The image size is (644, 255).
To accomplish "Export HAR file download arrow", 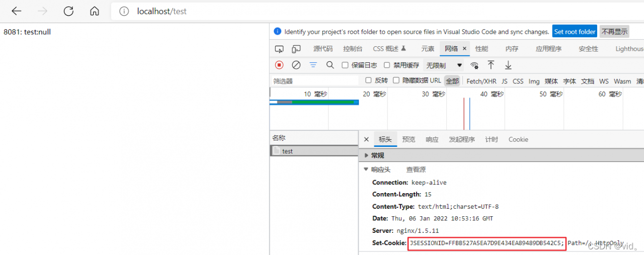I will (508, 65).
